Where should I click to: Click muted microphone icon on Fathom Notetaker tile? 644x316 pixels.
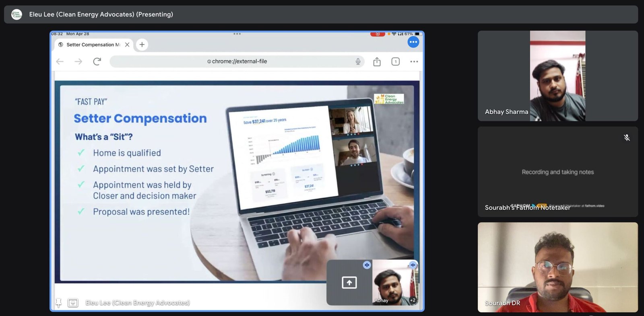(x=627, y=138)
